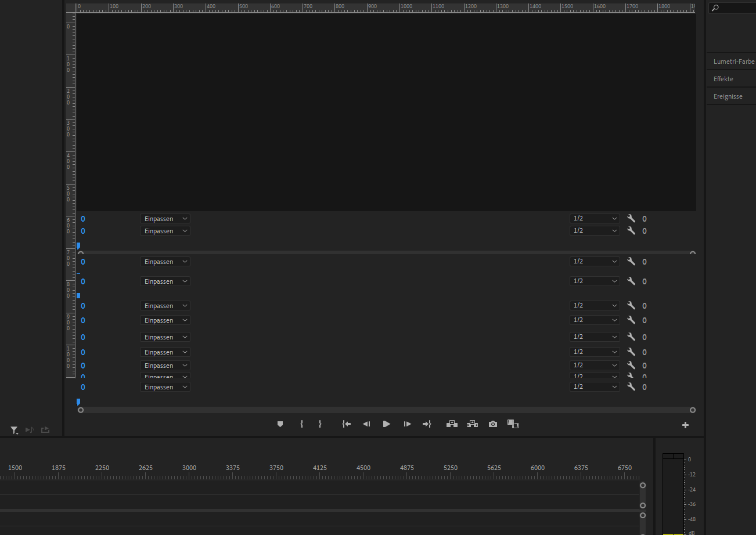Click the lowest blue playhead marker above the transport bar
The width and height of the screenshot is (756, 535).
coord(78,402)
